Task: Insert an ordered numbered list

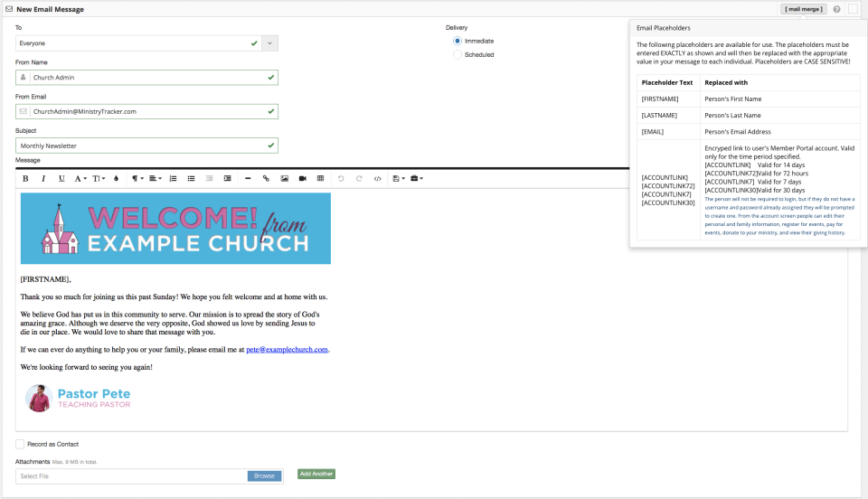Action: 174,179
